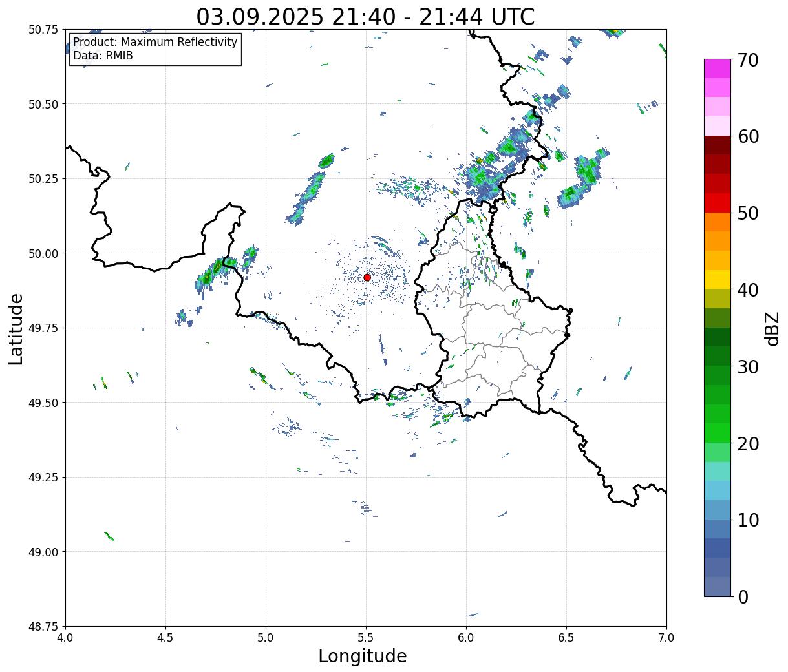The height and width of the screenshot is (672, 788).
Task: Click the colorbar tick label 70
Action: 747,60
